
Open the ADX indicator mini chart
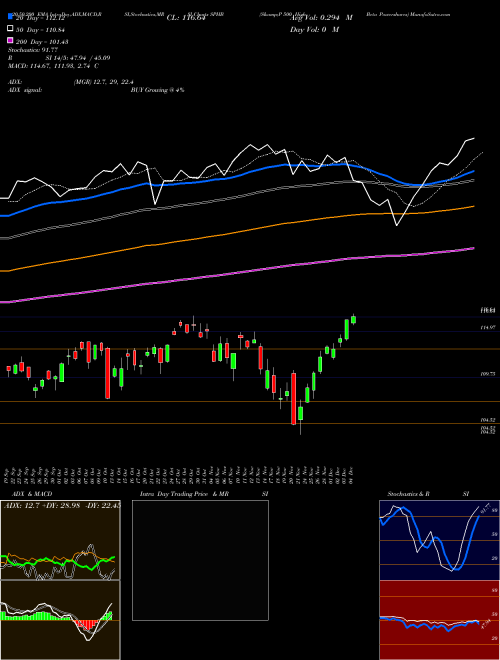pyautogui.click(x=60, y=540)
